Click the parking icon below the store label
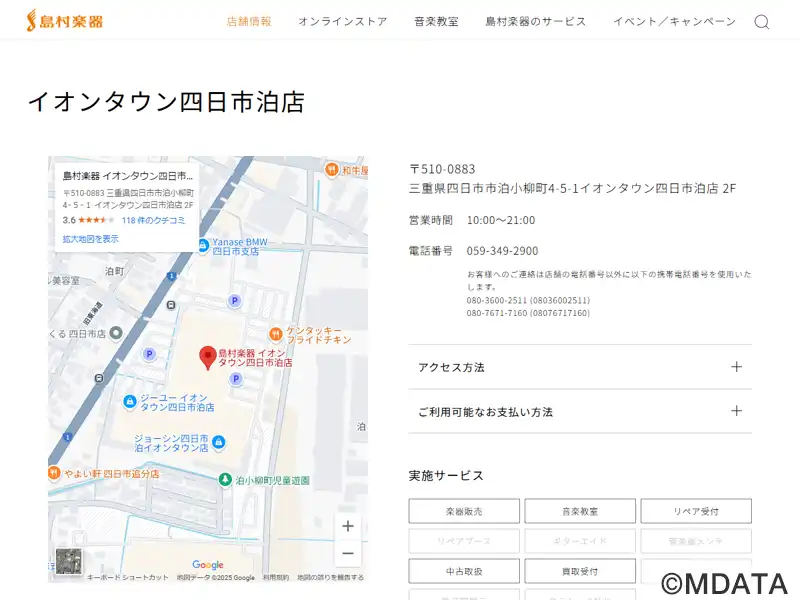 (x=235, y=379)
